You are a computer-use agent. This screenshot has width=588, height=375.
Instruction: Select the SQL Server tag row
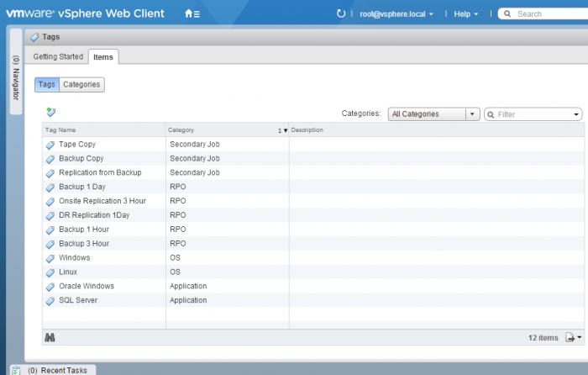tap(313, 300)
